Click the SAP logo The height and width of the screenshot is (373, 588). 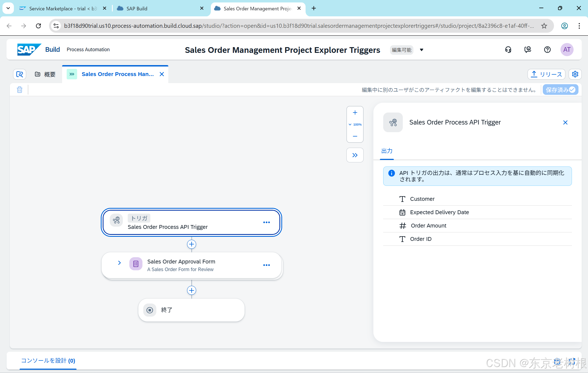tap(29, 50)
